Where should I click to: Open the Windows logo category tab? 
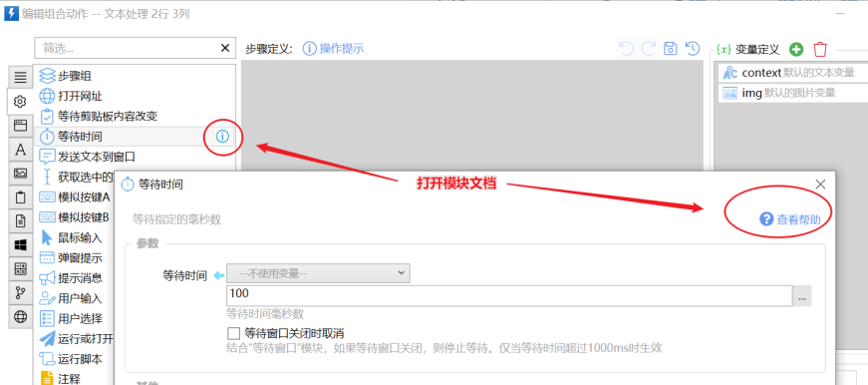point(21,244)
